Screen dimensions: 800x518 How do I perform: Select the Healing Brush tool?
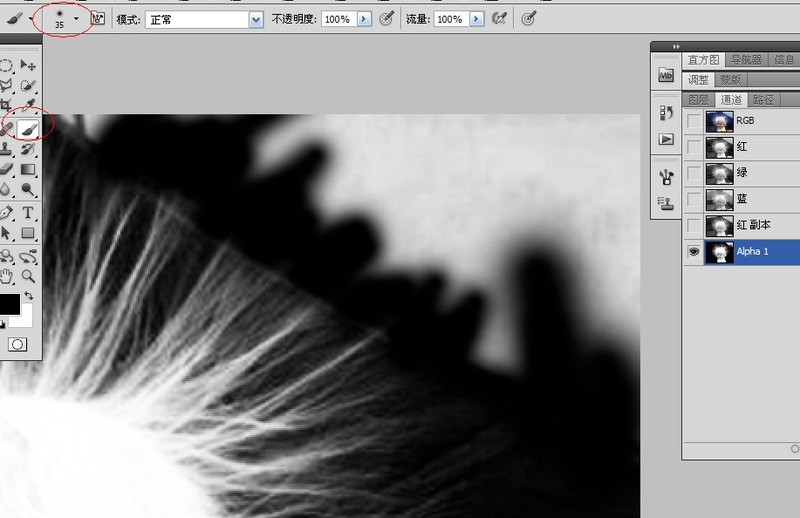click(x=6, y=129)
